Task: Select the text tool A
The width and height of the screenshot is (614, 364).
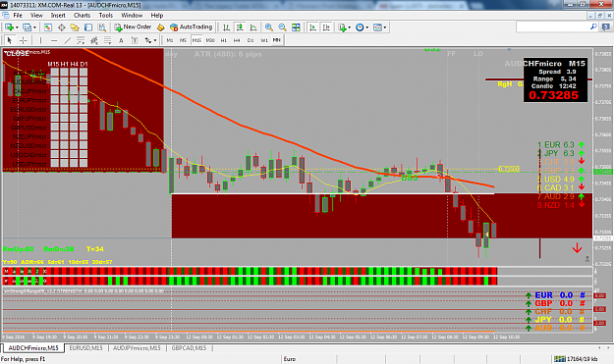Action: [121, 40]
